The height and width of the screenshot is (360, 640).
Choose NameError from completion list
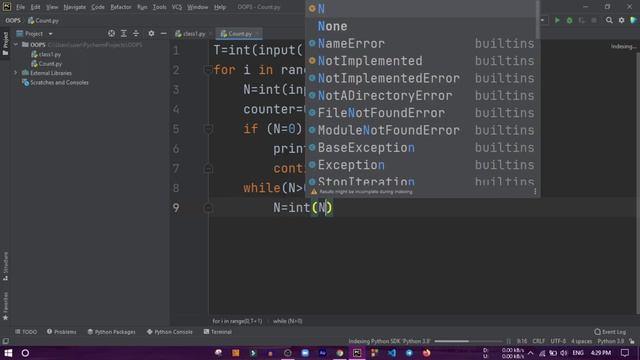(422, 43)
